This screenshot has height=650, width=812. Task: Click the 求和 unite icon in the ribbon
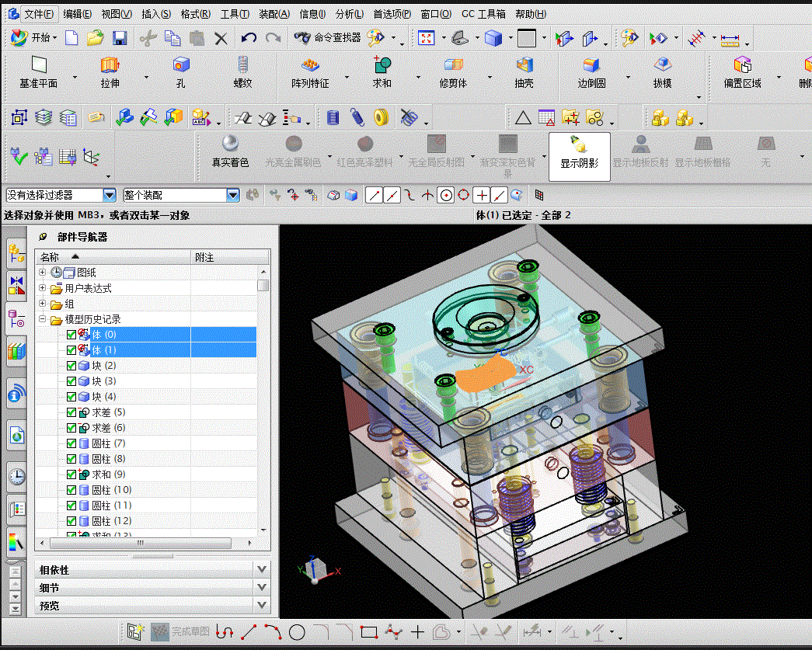pyautogui.click(x=382, y=72)
